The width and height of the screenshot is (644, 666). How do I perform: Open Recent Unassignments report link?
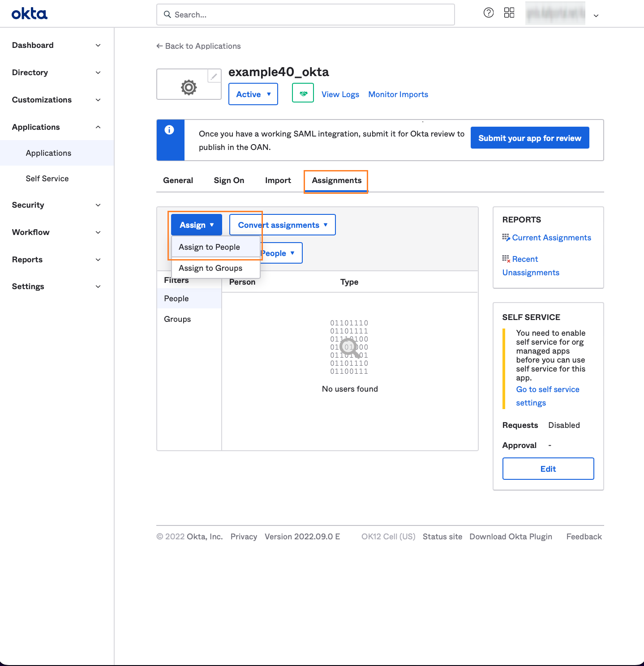[x=531, y=266]
